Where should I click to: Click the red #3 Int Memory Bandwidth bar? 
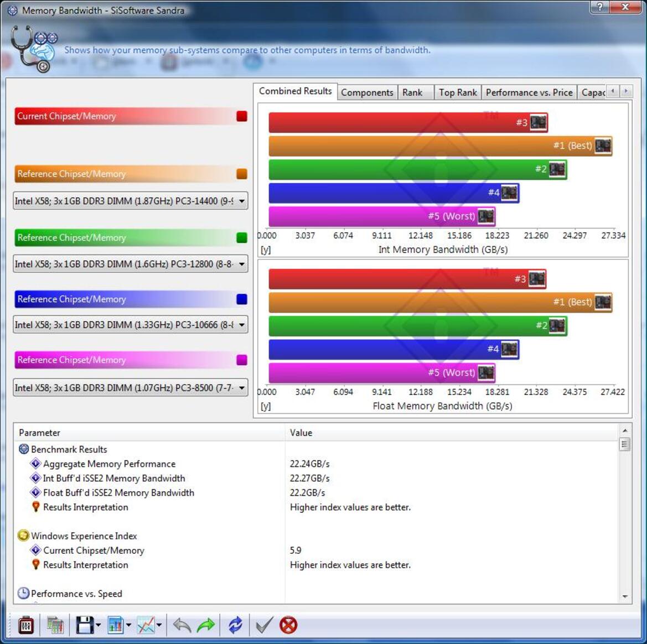[x=408, y=122]
